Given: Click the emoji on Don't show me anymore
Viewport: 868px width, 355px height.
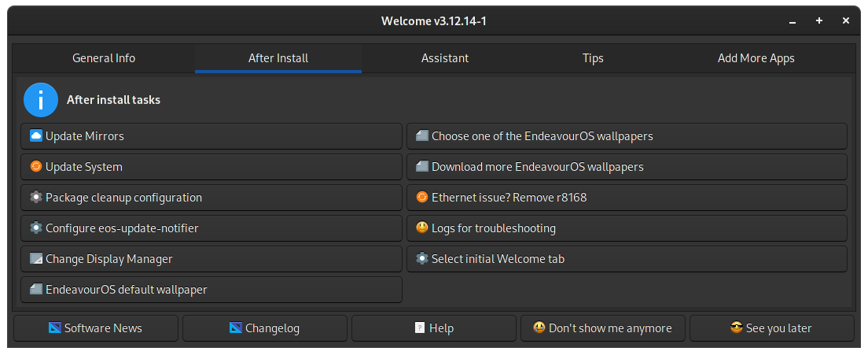Looking at the screenshot, I should pos(539,328).
